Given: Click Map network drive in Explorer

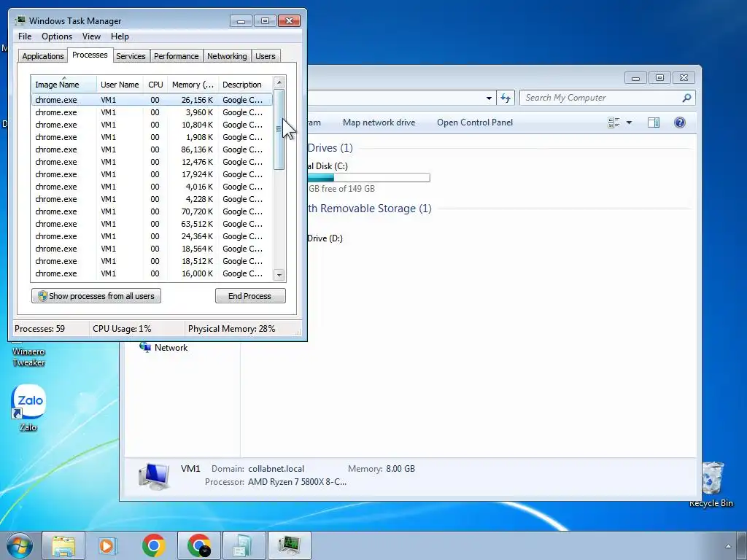Looking at the screenshot, I should [x=379, y=122].
